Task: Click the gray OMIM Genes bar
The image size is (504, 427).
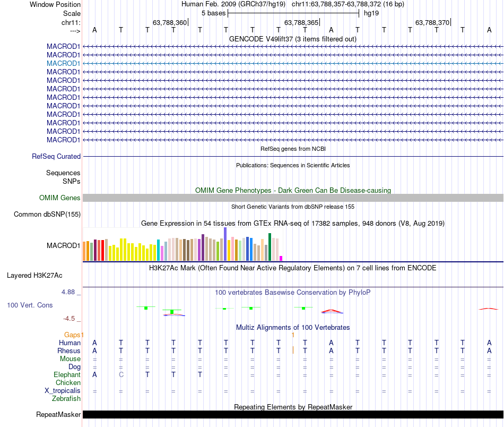Action: (x=293, y=198)
